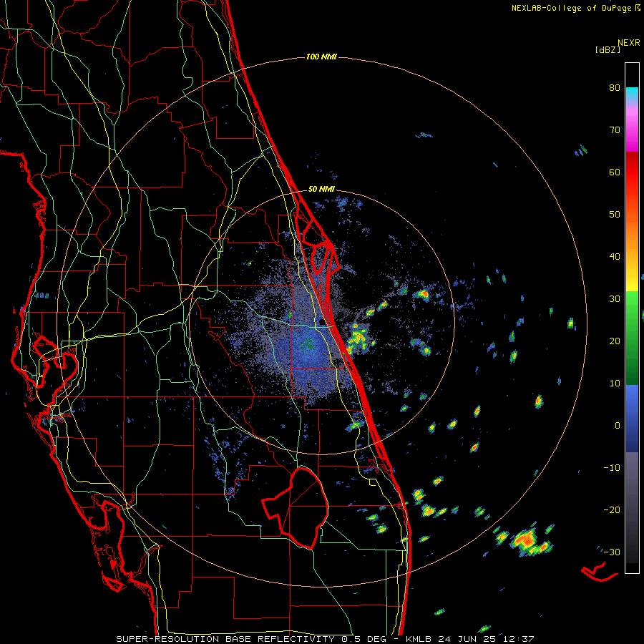Click the -30 dBZ scale value

[612, 552]
